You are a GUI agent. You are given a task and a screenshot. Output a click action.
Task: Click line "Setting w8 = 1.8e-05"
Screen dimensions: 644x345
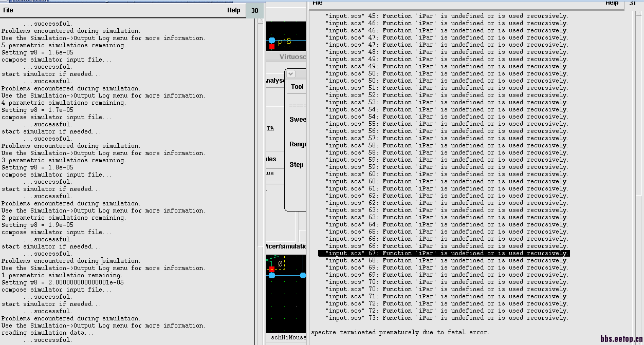(x=38, y=167)
